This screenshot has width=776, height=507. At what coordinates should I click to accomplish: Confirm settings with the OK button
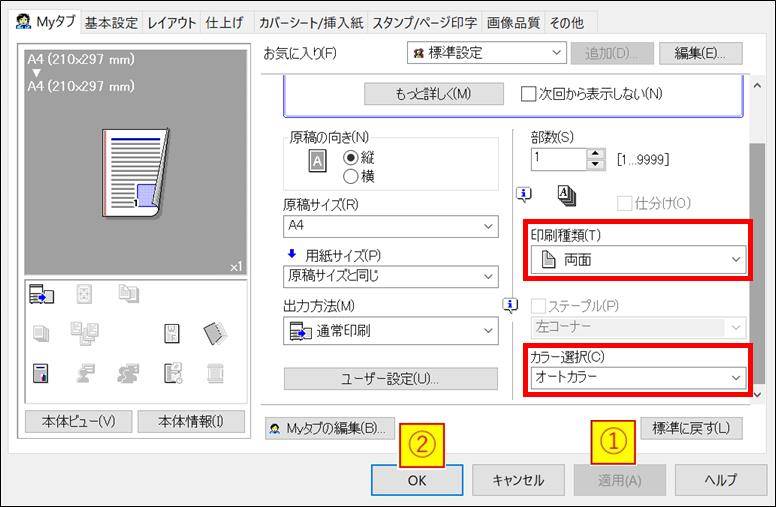tap(417, 480)
